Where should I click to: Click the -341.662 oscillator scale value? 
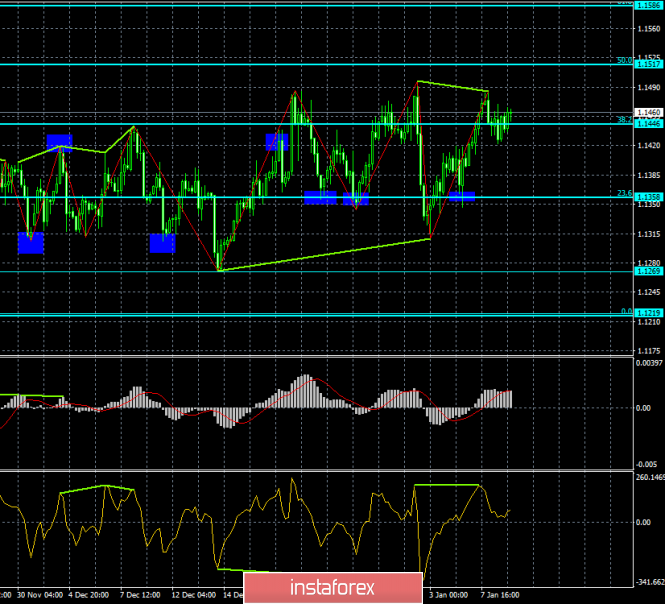coord(650,582)
